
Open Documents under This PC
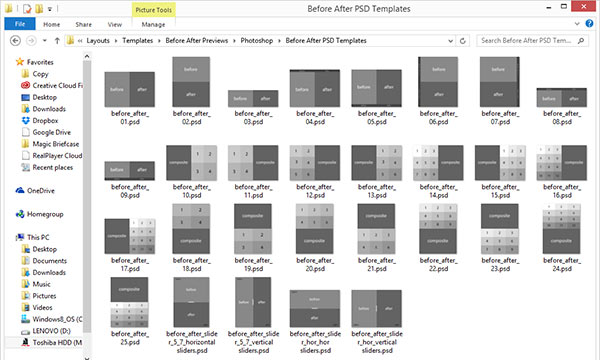44,261
